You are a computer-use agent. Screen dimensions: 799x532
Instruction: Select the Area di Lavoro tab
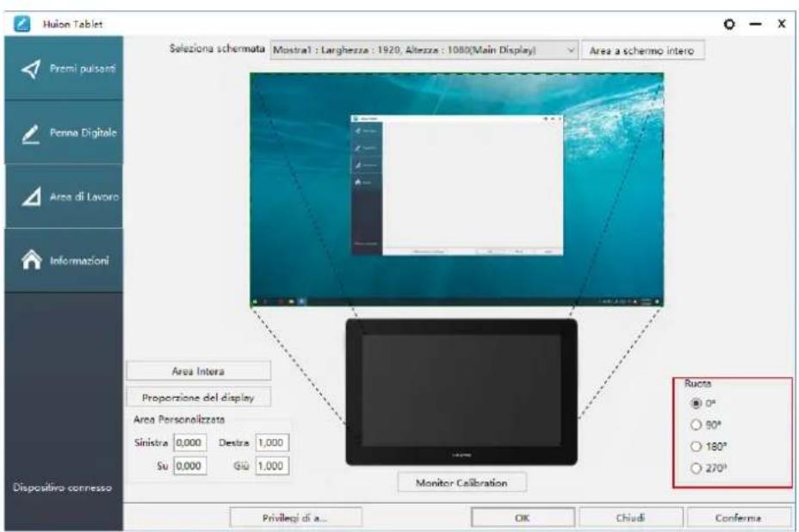tap(65, 196)
